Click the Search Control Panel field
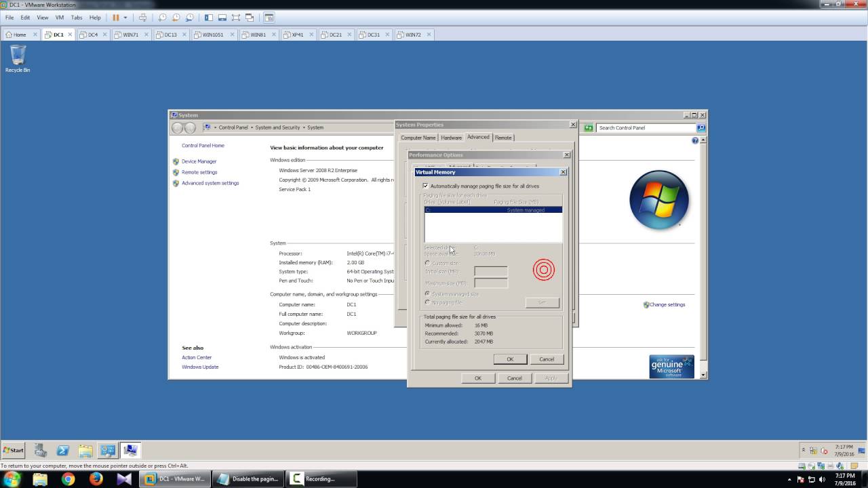This screenshot has height=488, width=868. coord(646,127)
